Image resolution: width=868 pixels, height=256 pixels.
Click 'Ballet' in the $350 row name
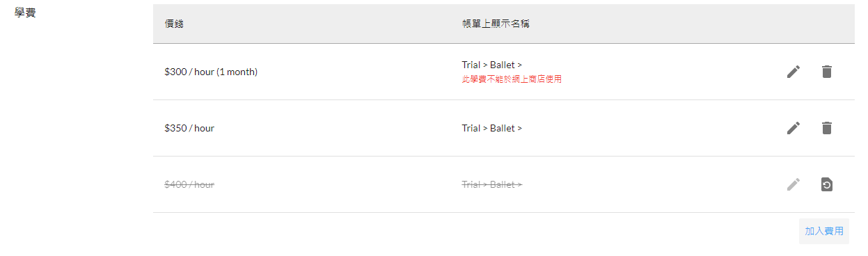point(503,128)
